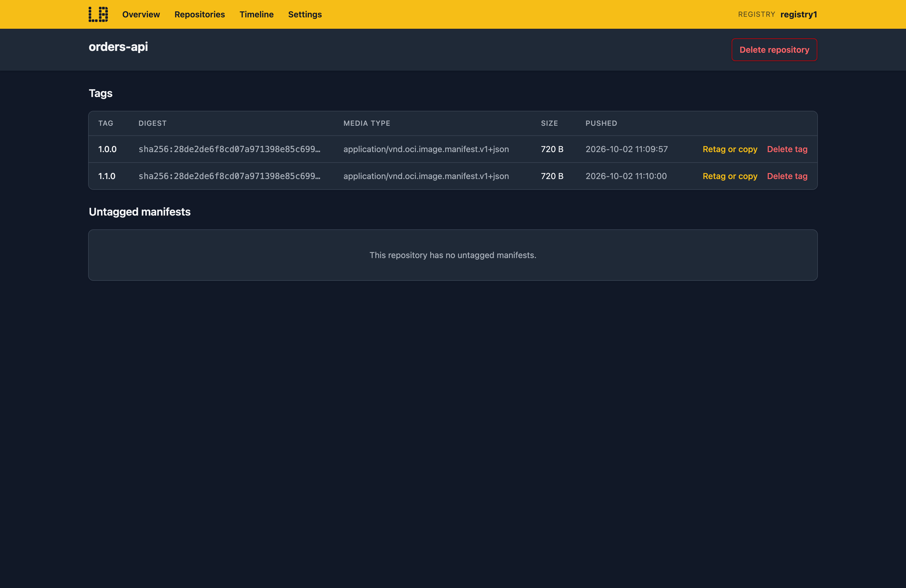Go to the Repositories page
Viewport: 906px width, 588px height.
[200, 14]
